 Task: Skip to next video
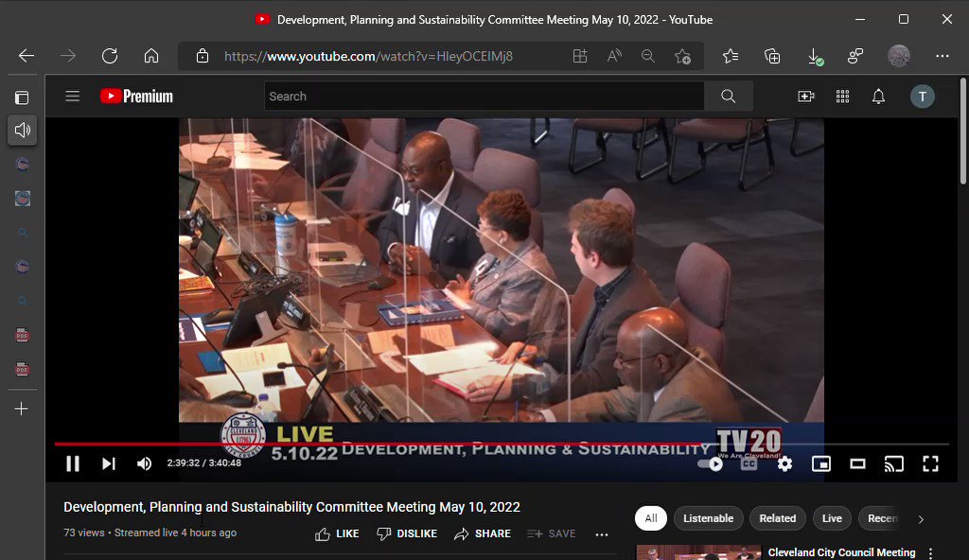point(109,464)
